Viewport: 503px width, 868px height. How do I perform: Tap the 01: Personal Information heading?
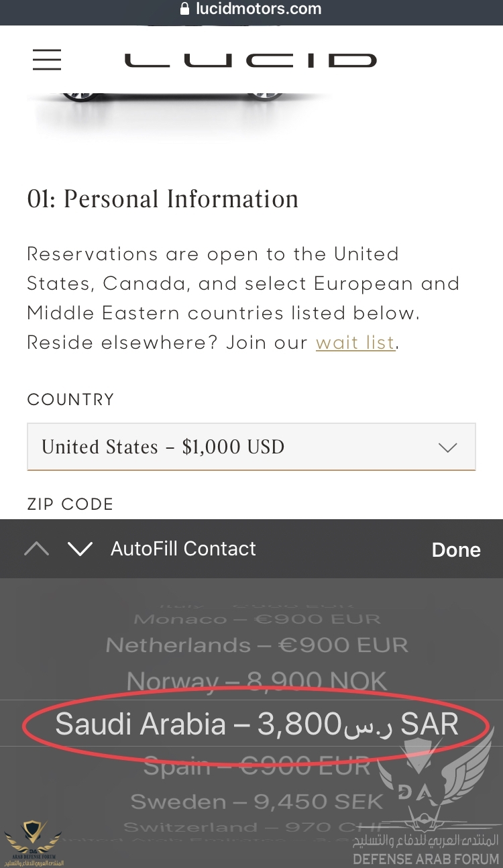click(162, 199)
